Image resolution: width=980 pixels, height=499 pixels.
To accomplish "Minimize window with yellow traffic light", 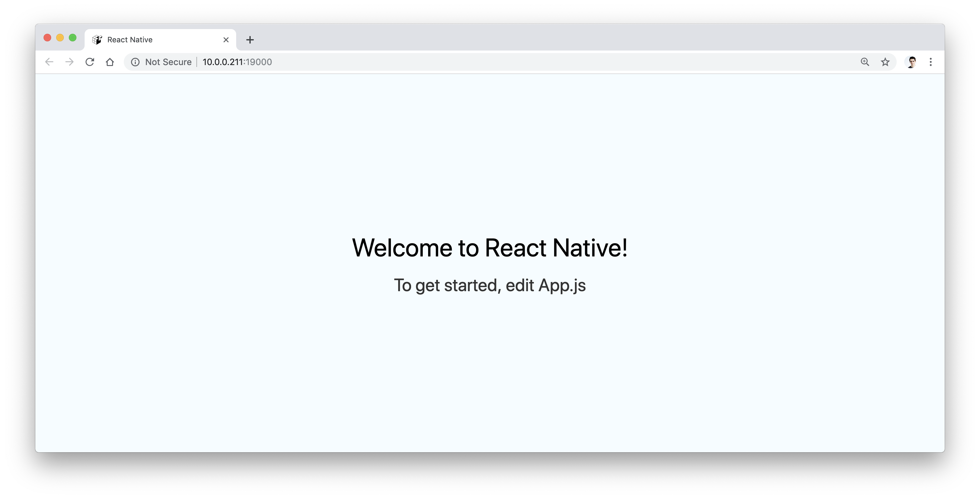I will (60, 38).
